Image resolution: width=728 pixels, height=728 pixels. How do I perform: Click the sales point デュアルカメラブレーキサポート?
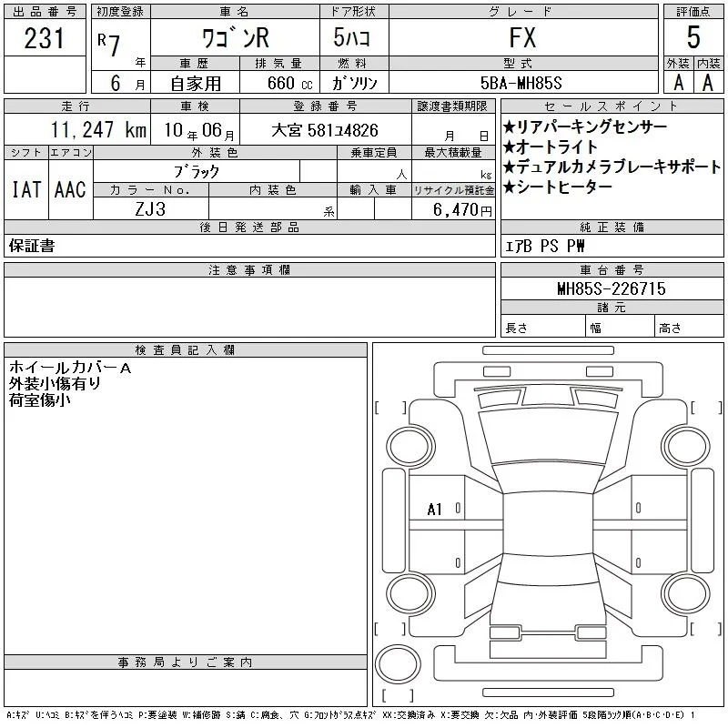tap(612, 167)
